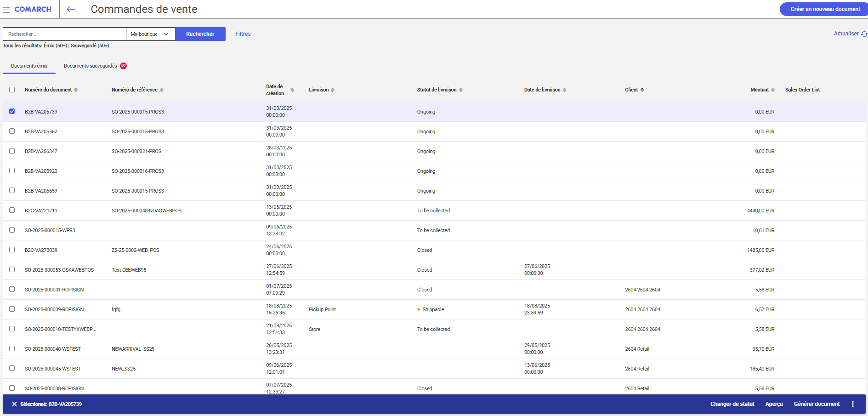Sort by Numéro du document column
Image resolution: width=868 pixels, height=416 pixels.
(x=76, y=90)
